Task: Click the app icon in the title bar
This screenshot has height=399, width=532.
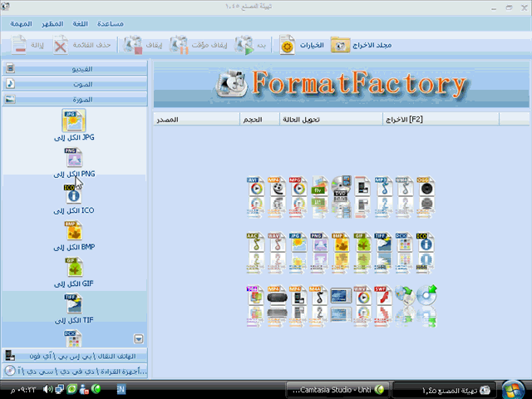Action: pyautogui.click(x=5, y=6)
